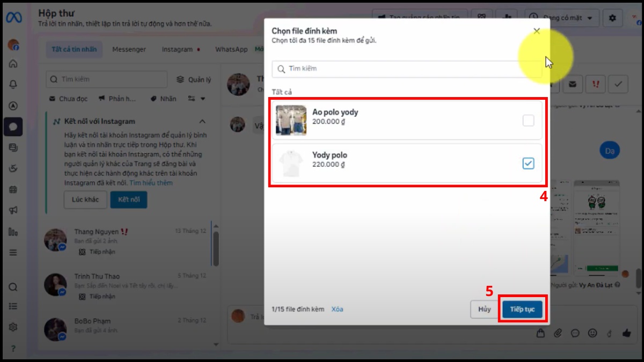Collapse the Kết nối với Instagram panel
Viewport: 644px width, 362px height.
pyautogui.click(x=202, y=122)
